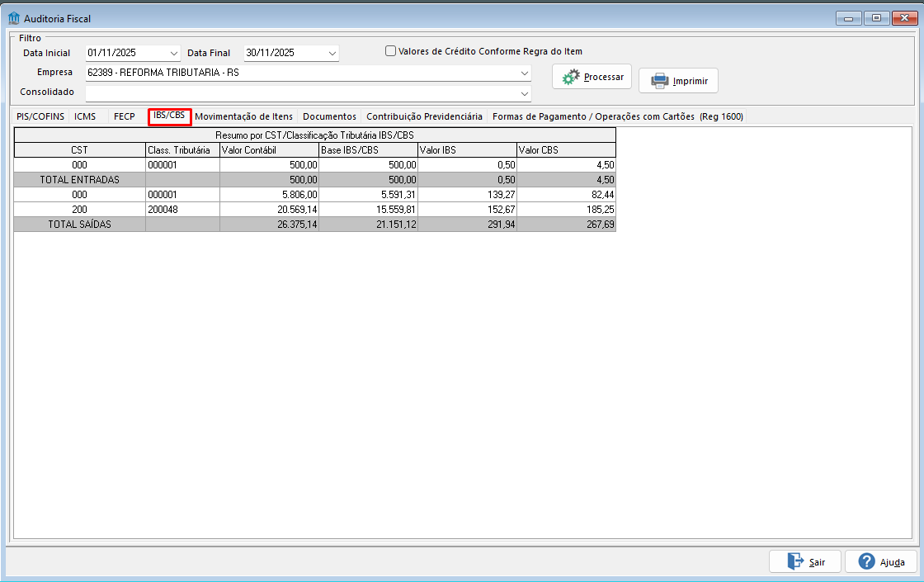Click Base IBS/CBS cell 5.591,31
This screenshot has height=582, width=924.
click(x=368, y=195)
